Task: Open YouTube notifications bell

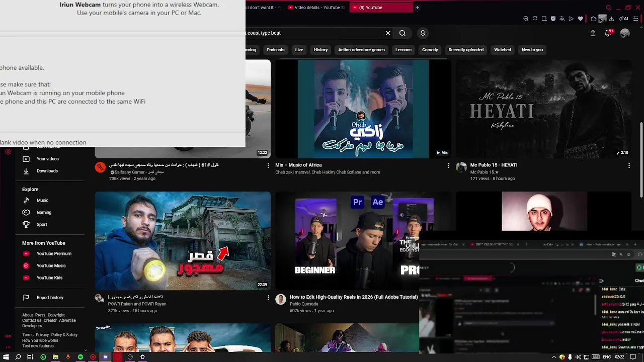Action: (608, 33)
